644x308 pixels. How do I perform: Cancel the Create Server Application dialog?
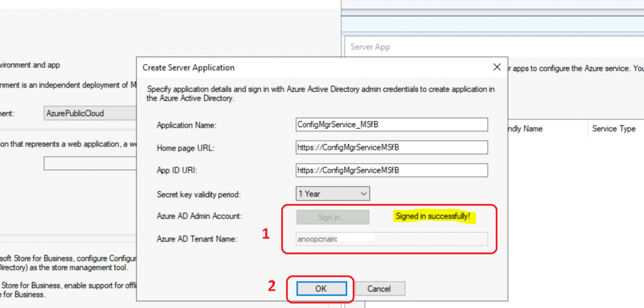379,288
